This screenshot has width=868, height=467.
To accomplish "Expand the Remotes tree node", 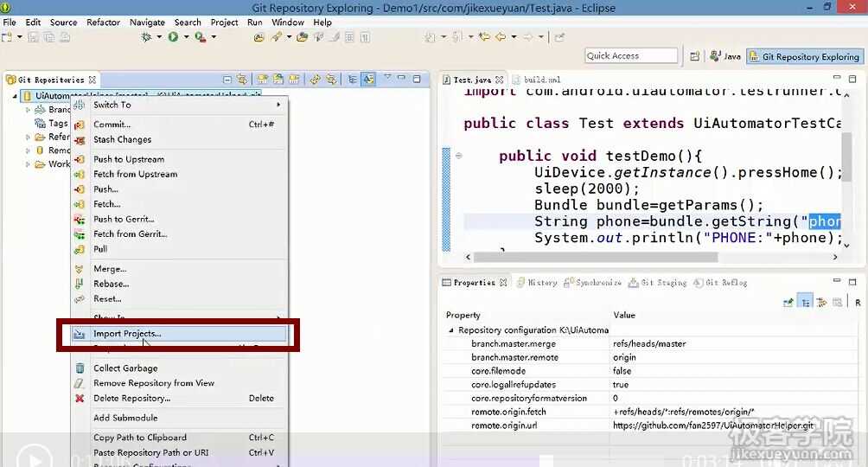I will click(x=28, y=150).
